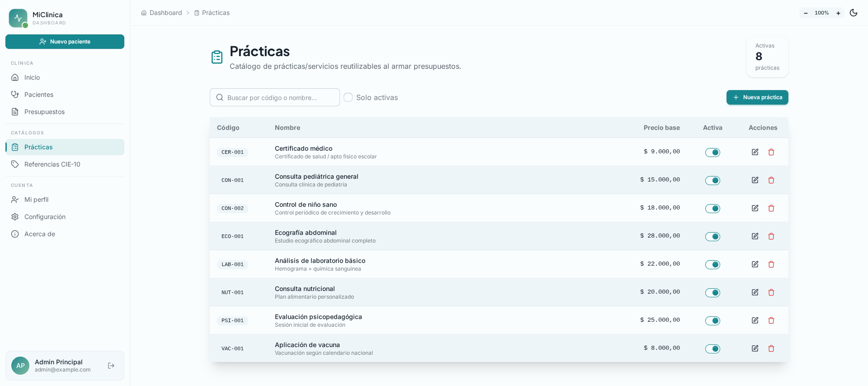Open Acerca de page
The image size is (868, 386).
coord(65,234)
